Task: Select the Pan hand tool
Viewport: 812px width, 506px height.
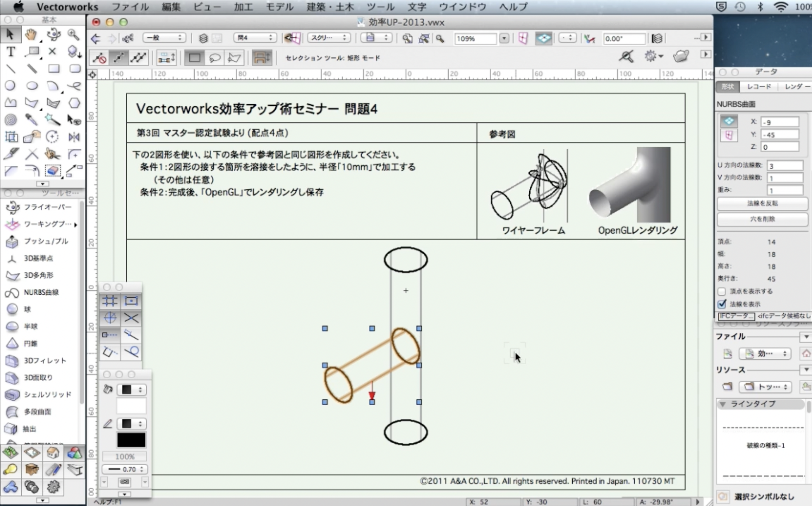Action: point(31,35)
